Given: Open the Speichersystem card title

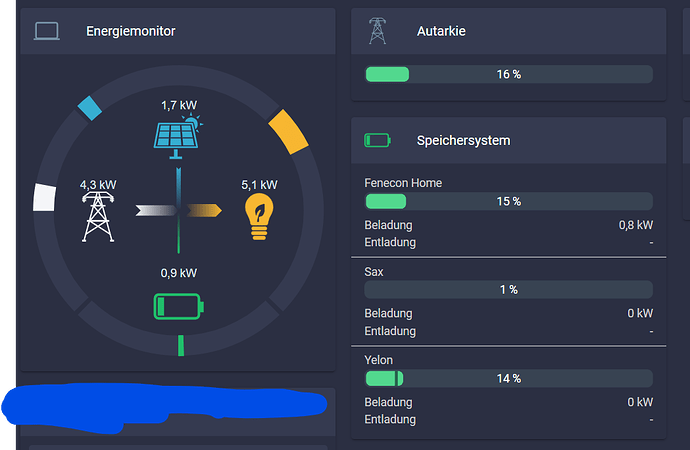Looking at the screenshot, I should point(463,141).
